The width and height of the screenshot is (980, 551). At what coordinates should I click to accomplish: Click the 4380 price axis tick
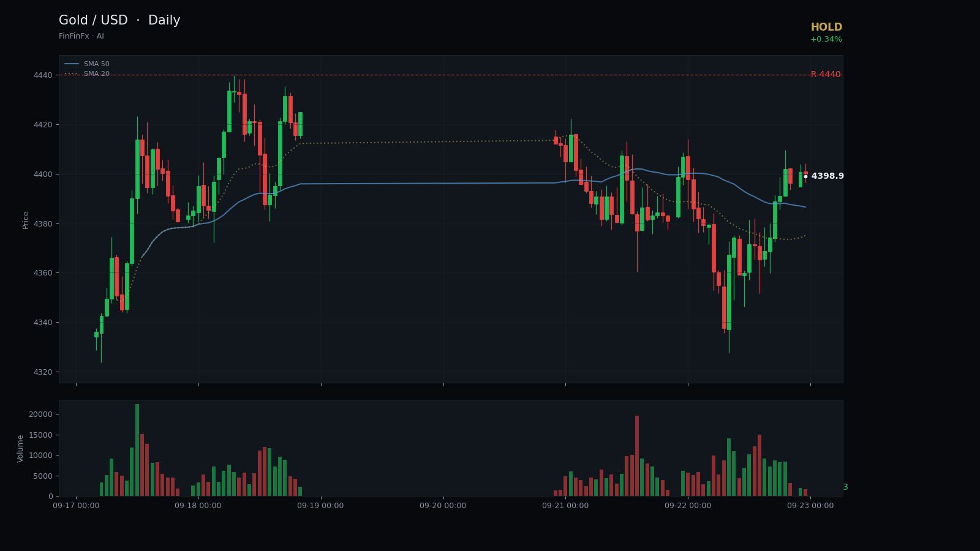click(44, 224)
